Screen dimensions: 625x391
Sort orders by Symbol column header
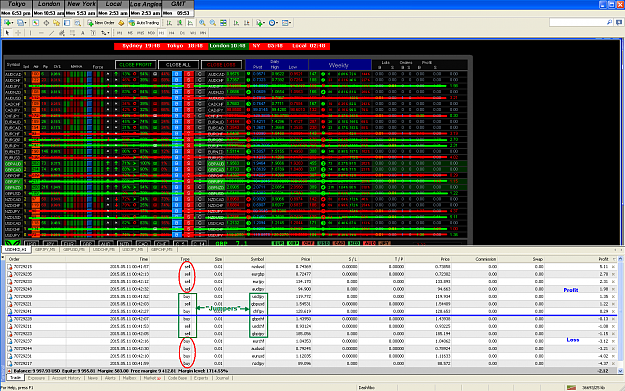coord(257,259)
